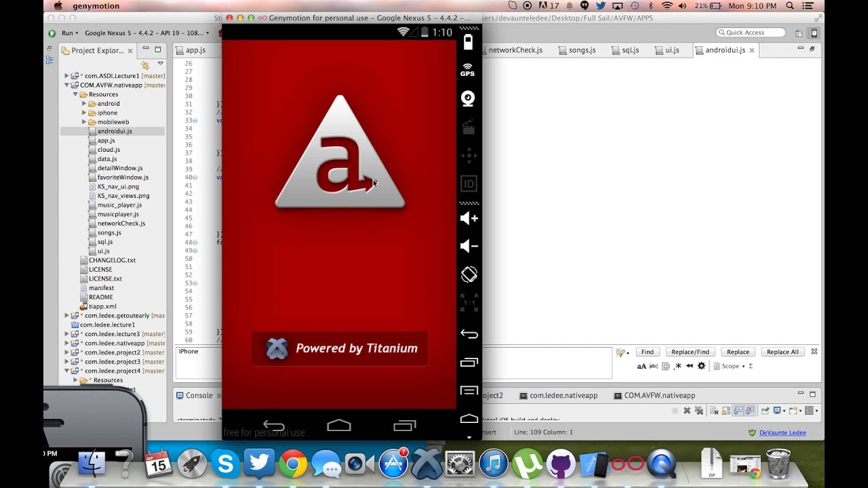Click the mobile perspective icon next to Quick Access

(814, 33)
